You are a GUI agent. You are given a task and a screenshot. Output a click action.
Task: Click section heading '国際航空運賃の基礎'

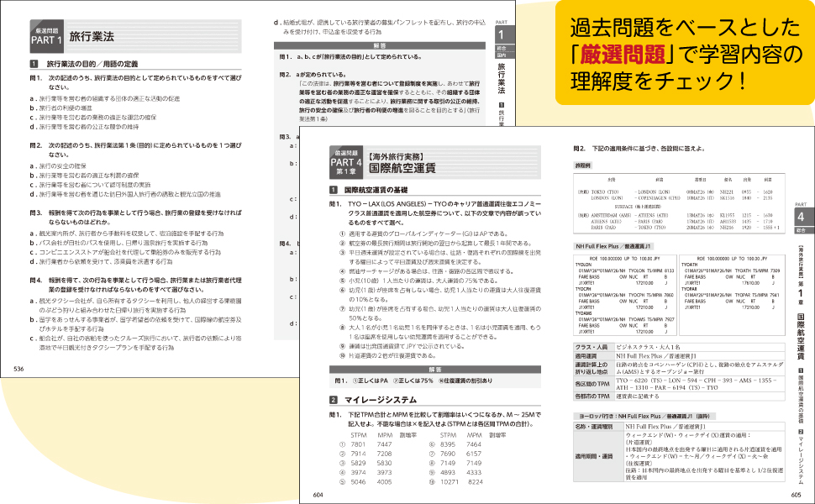pyautogui.click(x=376, y=190)
